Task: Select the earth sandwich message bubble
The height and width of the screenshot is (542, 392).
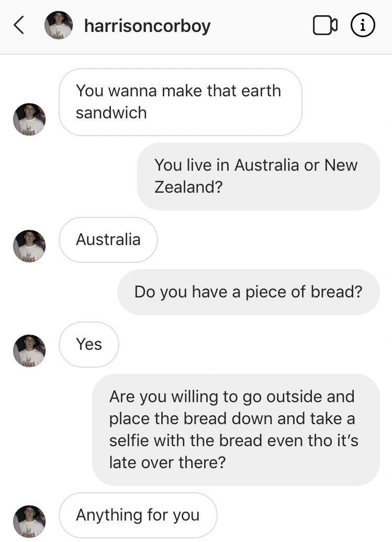Action: (180, 102)
